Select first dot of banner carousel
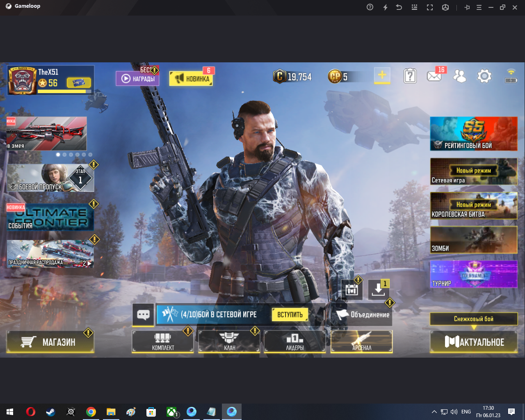The width and height of the screenshot is (525, 420). point(58,155)
